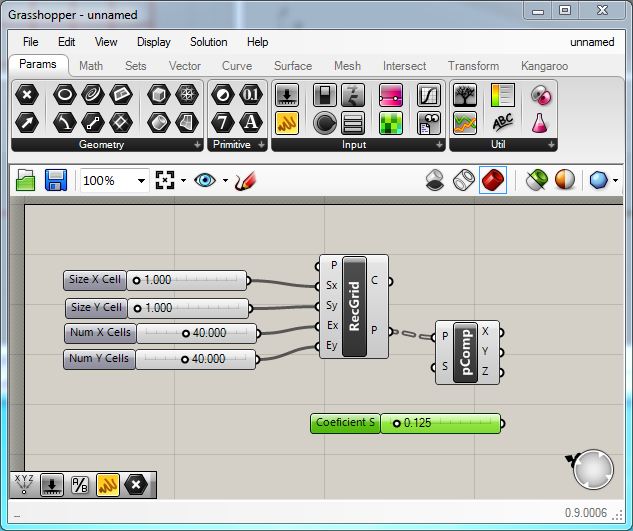The width and height of the screenshot is (633, 531).
Task: Pick the Tree Param Viewer icon
Action: tap(465, 95)
